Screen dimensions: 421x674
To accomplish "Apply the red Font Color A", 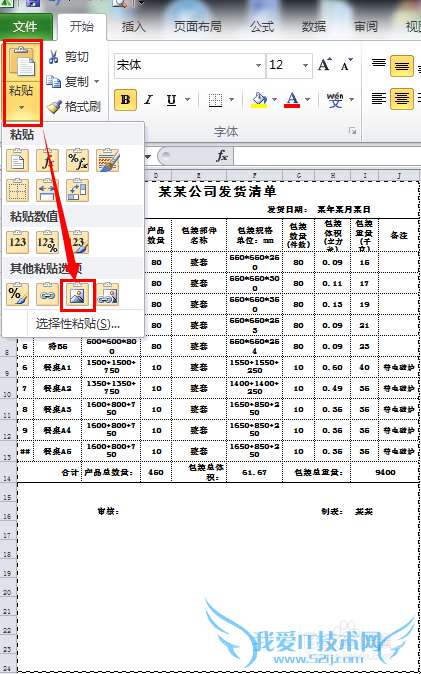I will click(x=292, y=100).
